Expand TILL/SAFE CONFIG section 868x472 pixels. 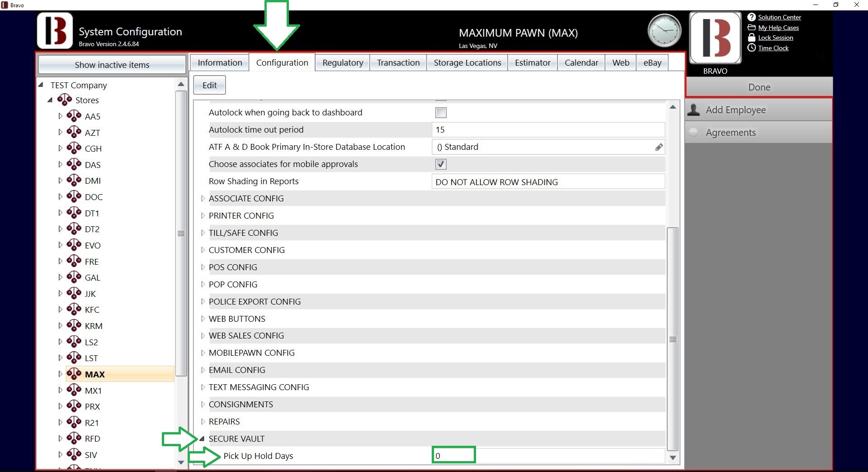click(x=203, y=233)
